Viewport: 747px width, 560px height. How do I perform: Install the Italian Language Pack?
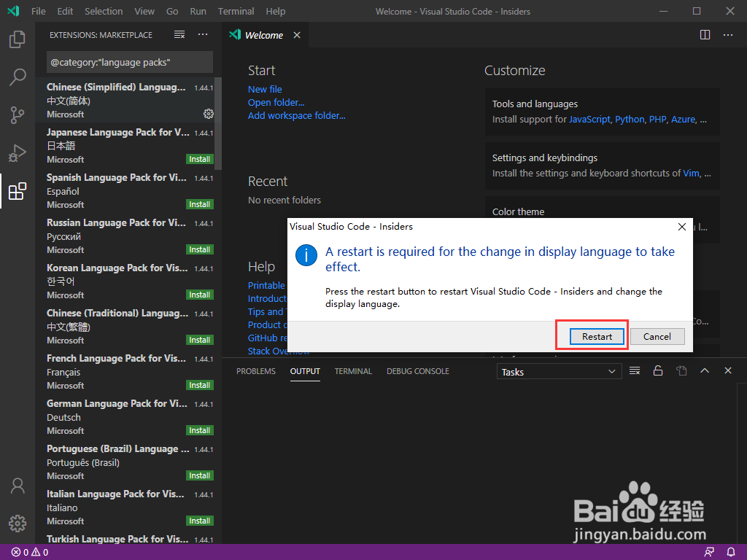click(x=199, y=521)
